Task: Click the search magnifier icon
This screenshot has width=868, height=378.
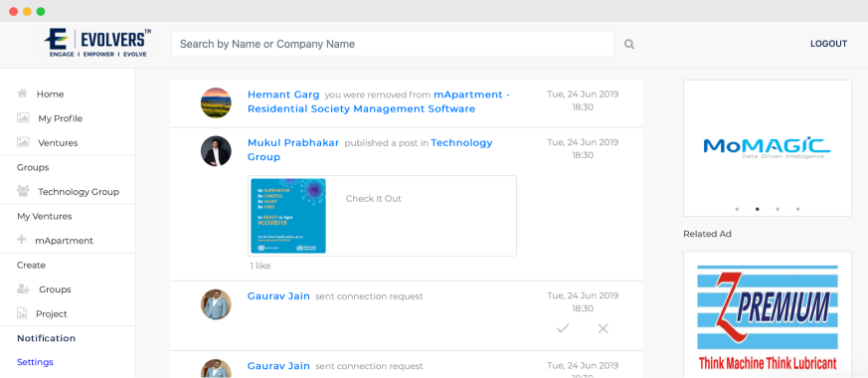Action: [x=628, y=45]
